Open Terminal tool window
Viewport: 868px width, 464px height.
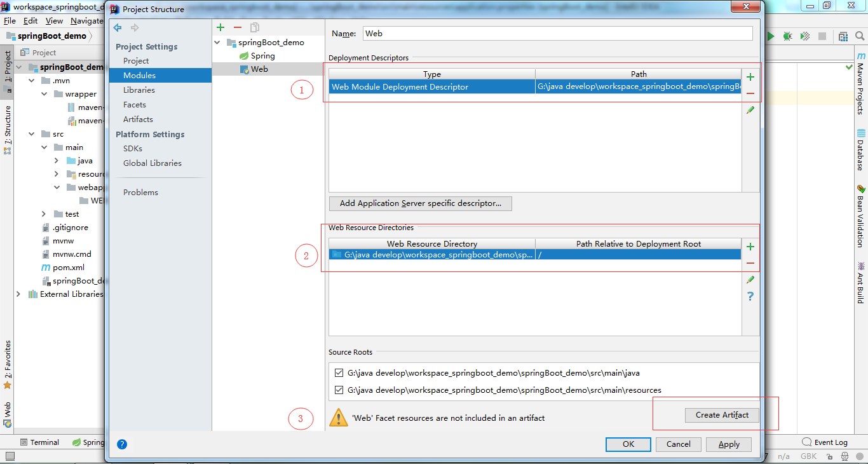coord(39,442)
